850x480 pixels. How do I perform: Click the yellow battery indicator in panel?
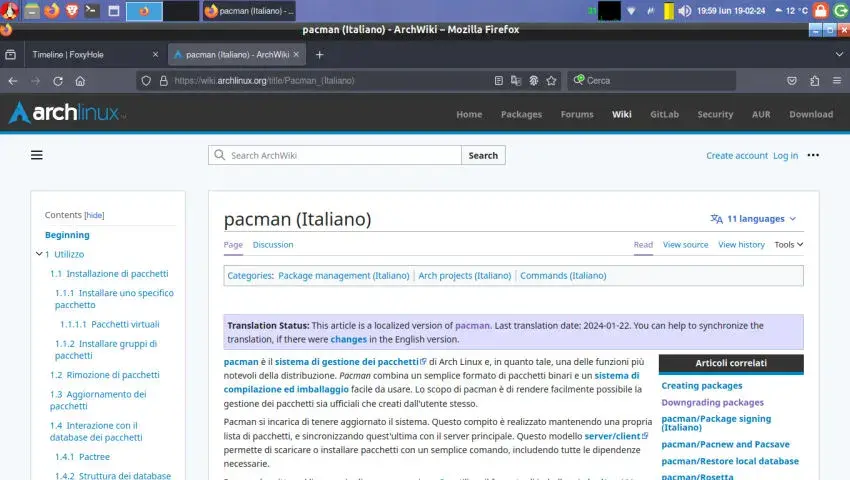pos(668,10)
